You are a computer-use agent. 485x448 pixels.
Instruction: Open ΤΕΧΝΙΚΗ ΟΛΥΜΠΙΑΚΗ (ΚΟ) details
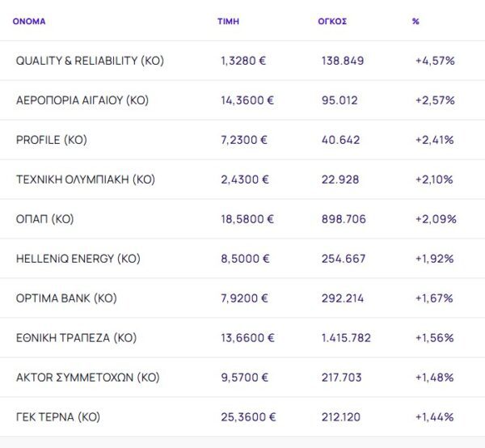coord(85,180)
